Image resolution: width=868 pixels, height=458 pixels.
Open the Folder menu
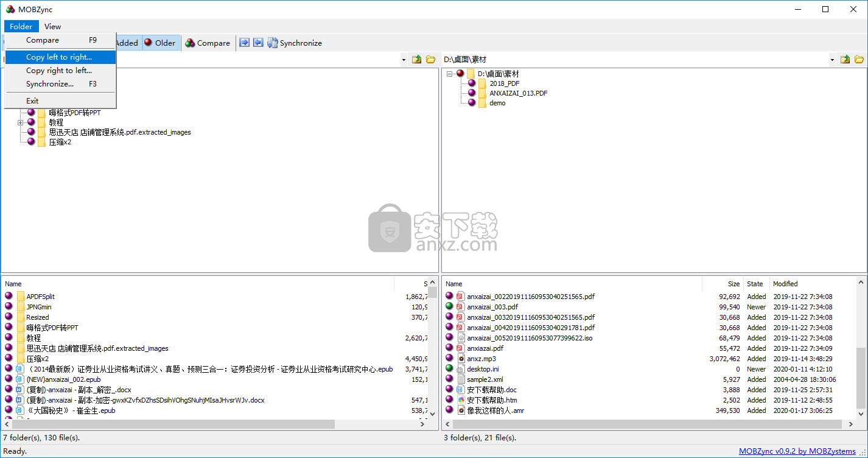(21, 26)
